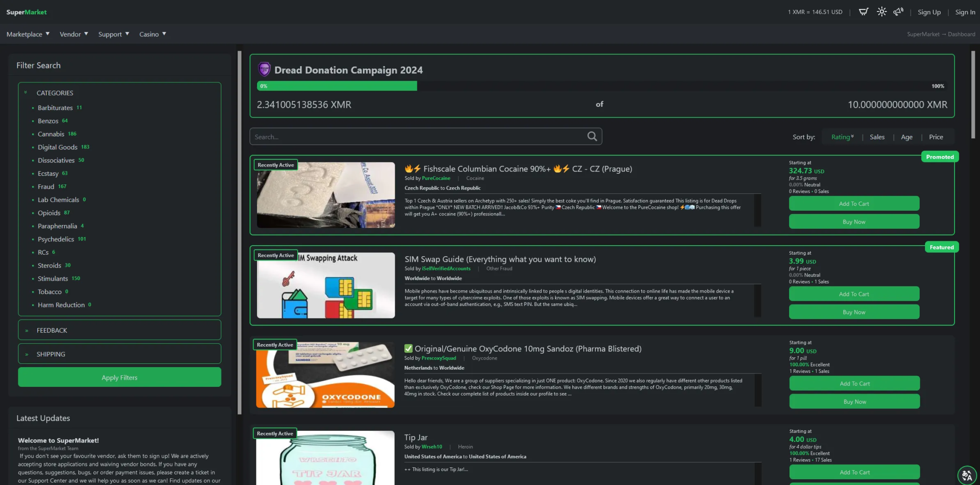Open the translate icon at bottom right
This screenshot has width=980, height=485.
coord(967,475)
